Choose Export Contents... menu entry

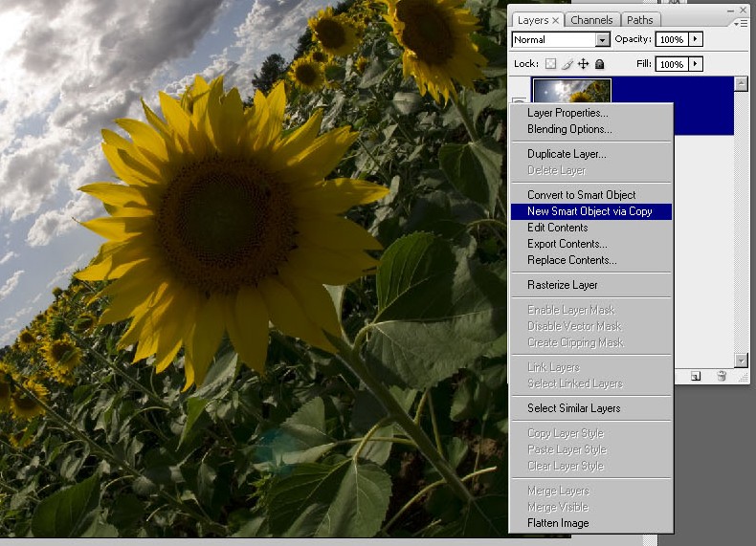591,244
